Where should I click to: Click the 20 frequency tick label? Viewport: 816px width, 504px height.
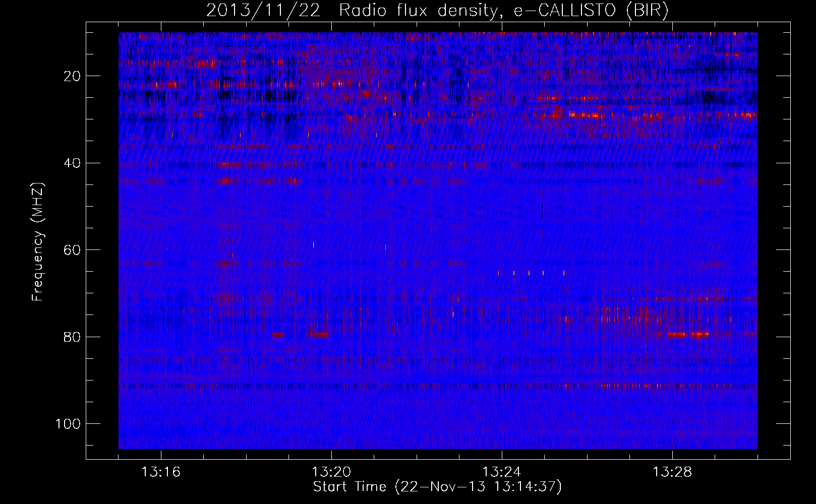click(73, 76)
